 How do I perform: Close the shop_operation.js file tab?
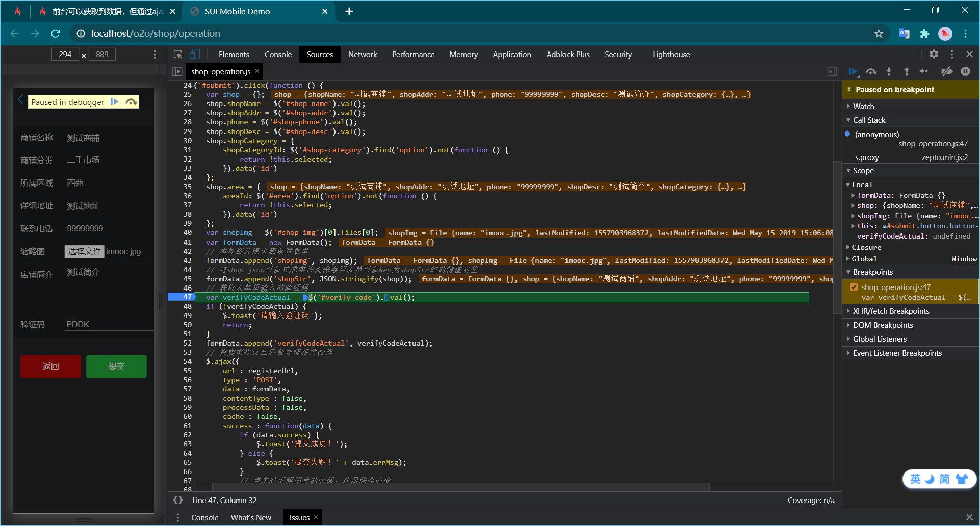tap(257, 71)
